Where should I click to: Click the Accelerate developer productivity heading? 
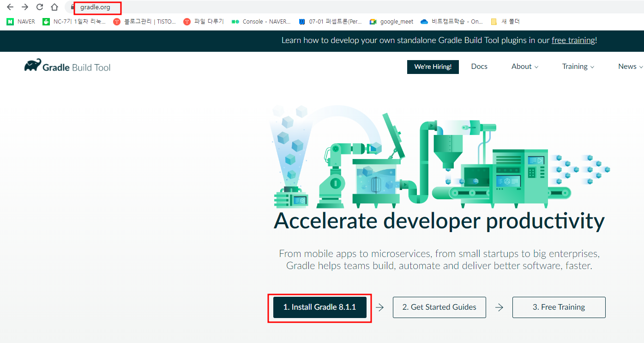[x=439, y=221]
